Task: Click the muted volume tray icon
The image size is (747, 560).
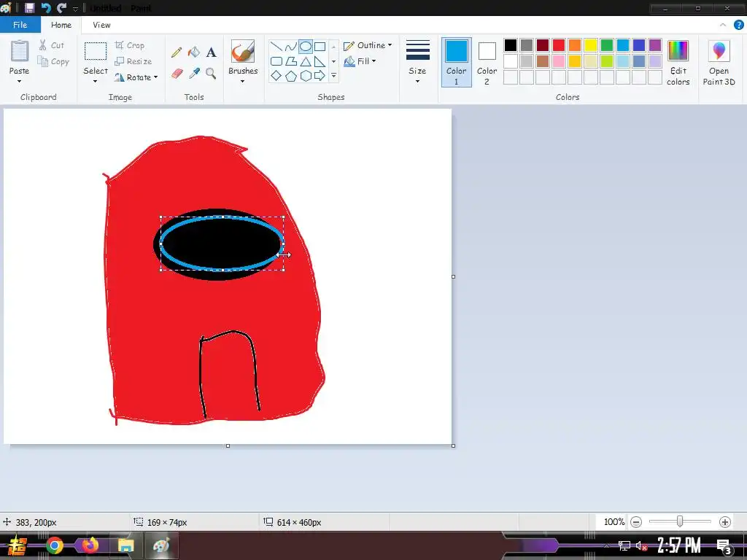Action: (641, 545)
